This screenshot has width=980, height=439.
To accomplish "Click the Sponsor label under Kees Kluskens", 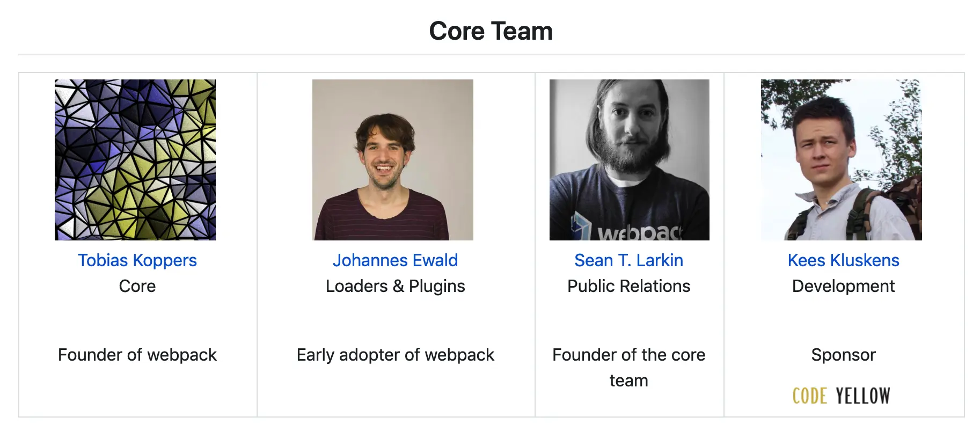I will point(843,355).
